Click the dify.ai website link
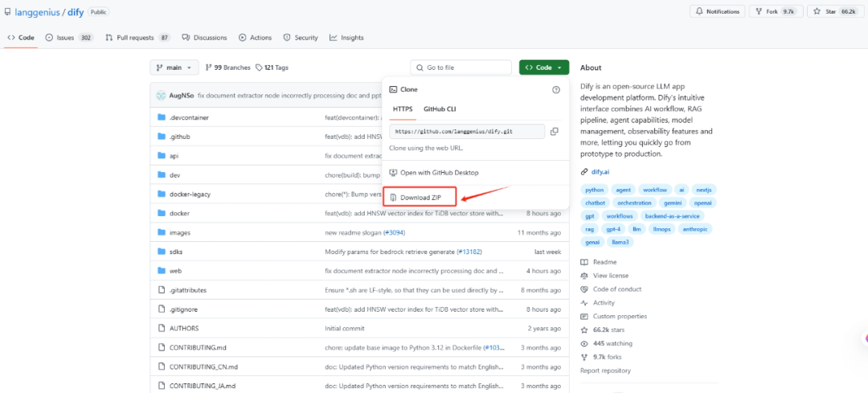Screen dimensions: 868x393 (600, 172)
